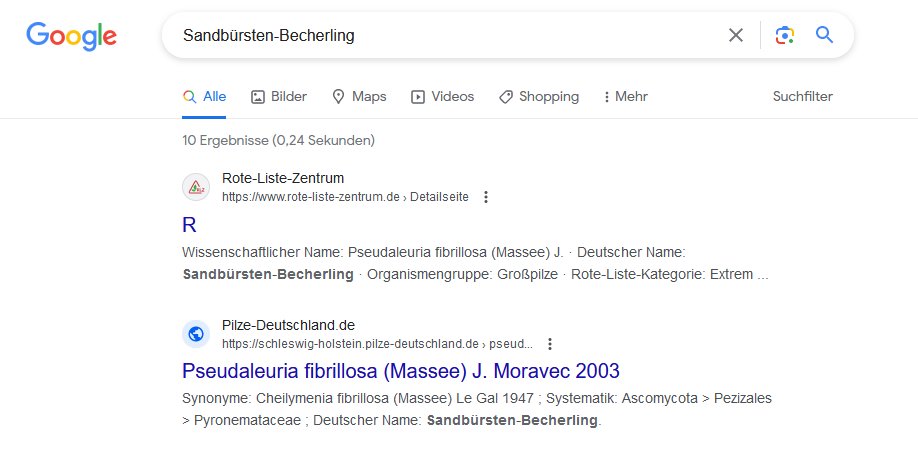
Task: Switch to the Bilder tab
Action: pos(278,97)
